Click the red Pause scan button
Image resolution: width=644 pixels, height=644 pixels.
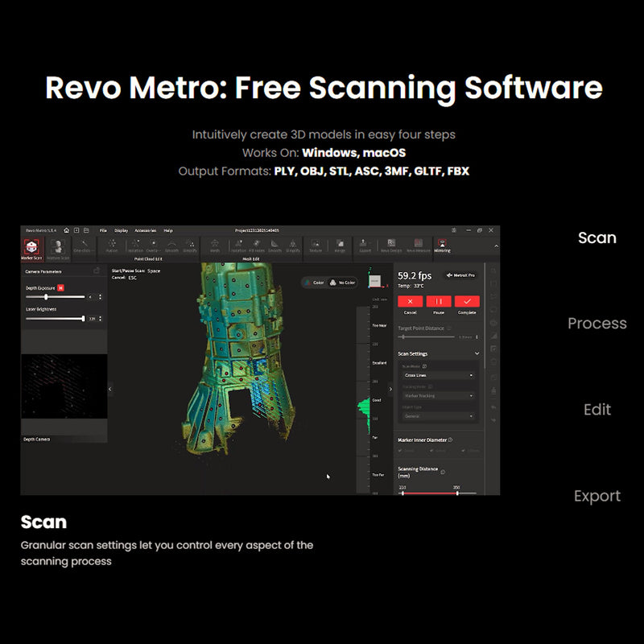pyautogui.click(x=439, y=301)
